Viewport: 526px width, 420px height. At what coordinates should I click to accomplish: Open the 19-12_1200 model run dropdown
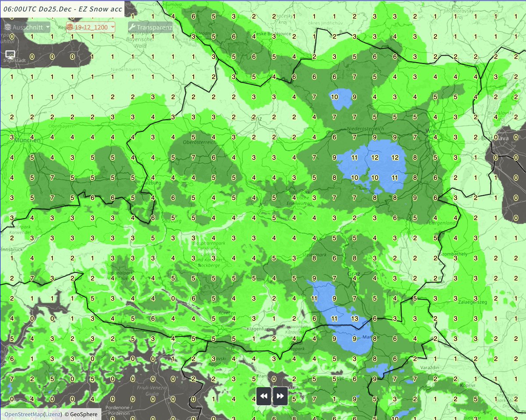point(91,27)
